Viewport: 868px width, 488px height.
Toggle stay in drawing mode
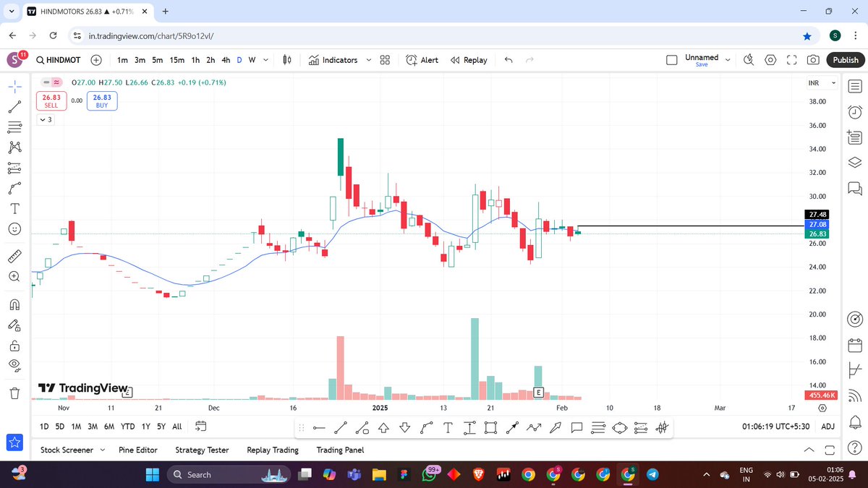coord(14,325)
